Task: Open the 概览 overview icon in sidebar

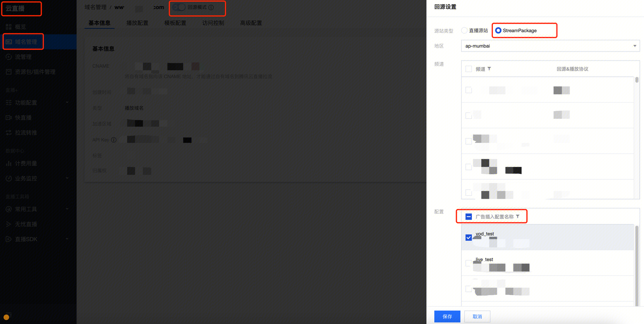Action: (9, 27)
